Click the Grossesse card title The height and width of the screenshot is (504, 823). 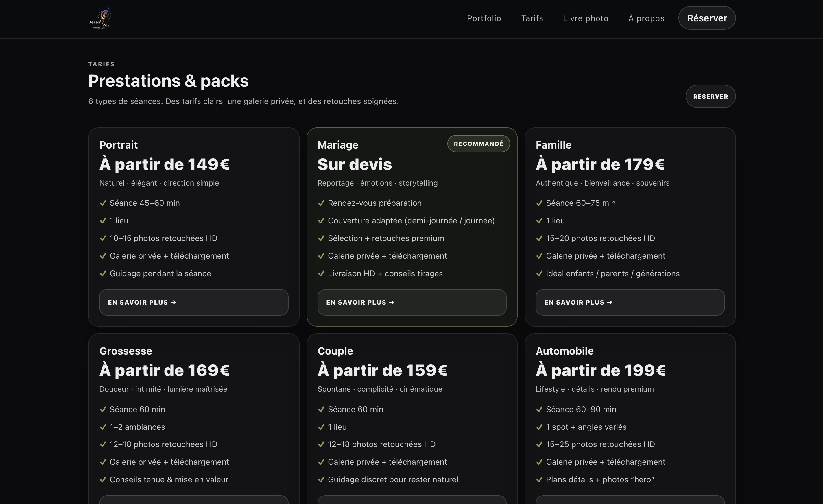[126, 351]
